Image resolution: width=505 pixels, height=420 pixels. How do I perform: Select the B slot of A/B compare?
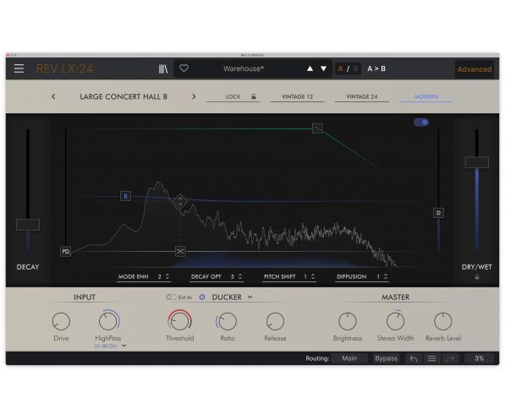[x=355, y=68]
